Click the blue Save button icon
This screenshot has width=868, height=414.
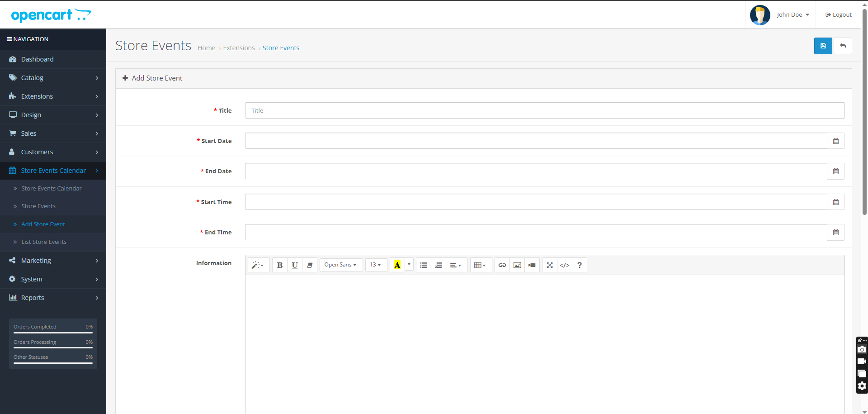tap(823, 46)
